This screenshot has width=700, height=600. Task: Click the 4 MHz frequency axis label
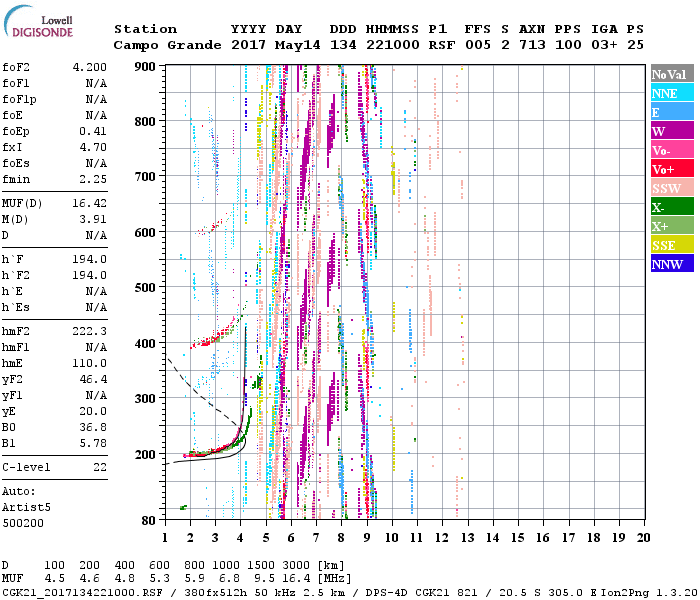click(x=241, y=538)
